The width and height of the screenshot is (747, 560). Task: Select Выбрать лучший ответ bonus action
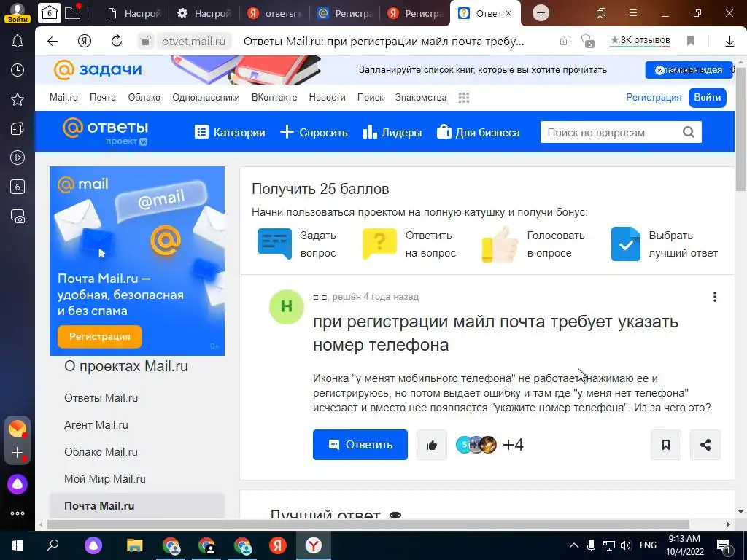[x=665, y=244]
